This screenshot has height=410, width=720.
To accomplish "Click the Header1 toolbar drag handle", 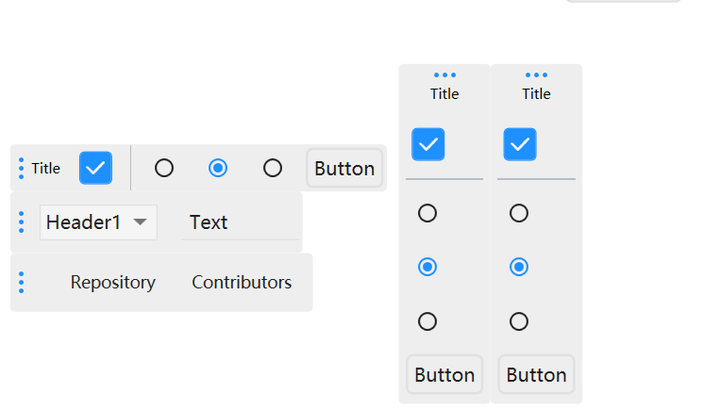I will click(x=21, y=222).
